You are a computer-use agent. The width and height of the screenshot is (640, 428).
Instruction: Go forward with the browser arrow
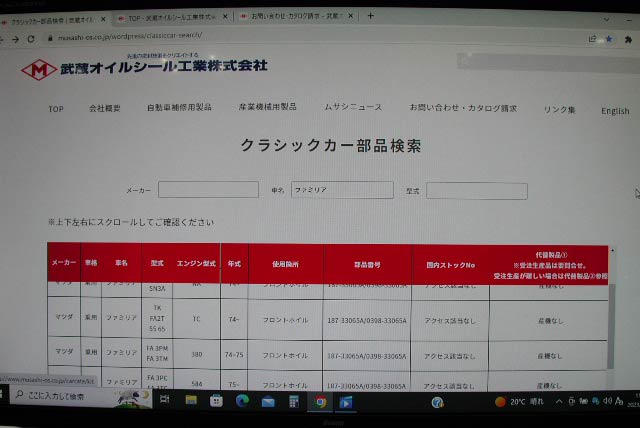16,39
